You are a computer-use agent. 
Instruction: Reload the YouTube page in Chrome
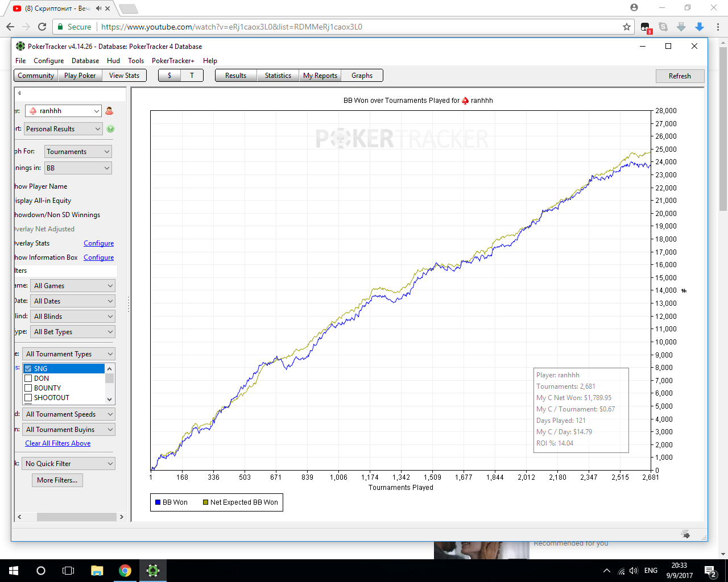42,27
